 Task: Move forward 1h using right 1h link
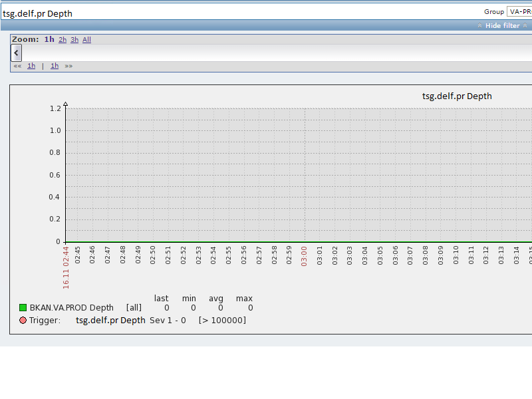(55, 66)
